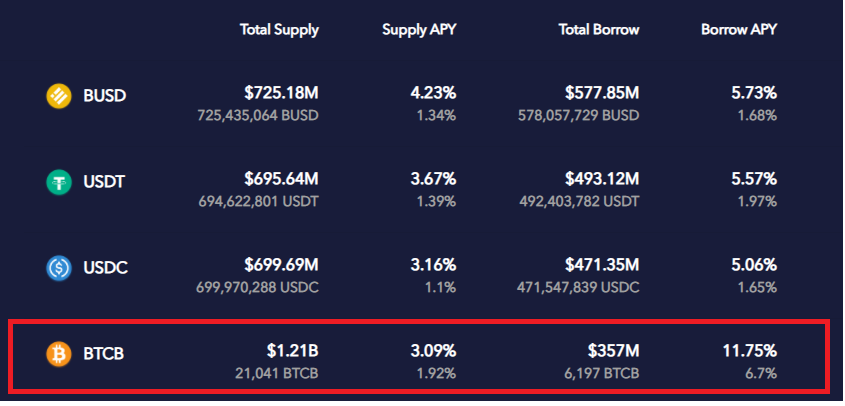Click the USDC coin icon
The width and height of the screenshot is (845, 406).
click(58, 267)
